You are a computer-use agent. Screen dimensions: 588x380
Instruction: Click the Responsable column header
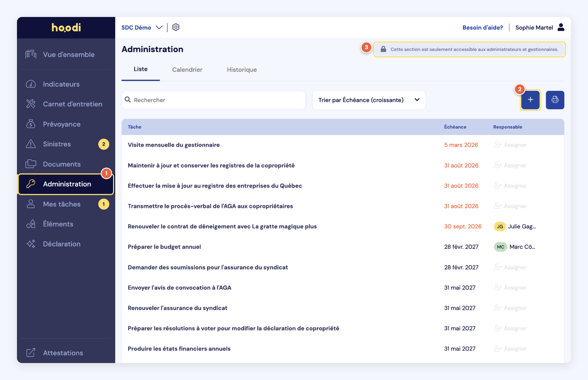coord(507,127)
